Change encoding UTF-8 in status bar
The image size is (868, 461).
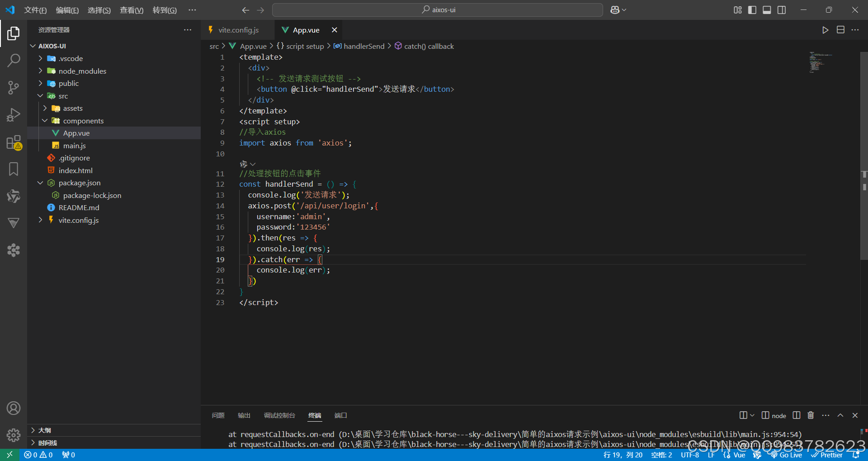pos(690,455)
